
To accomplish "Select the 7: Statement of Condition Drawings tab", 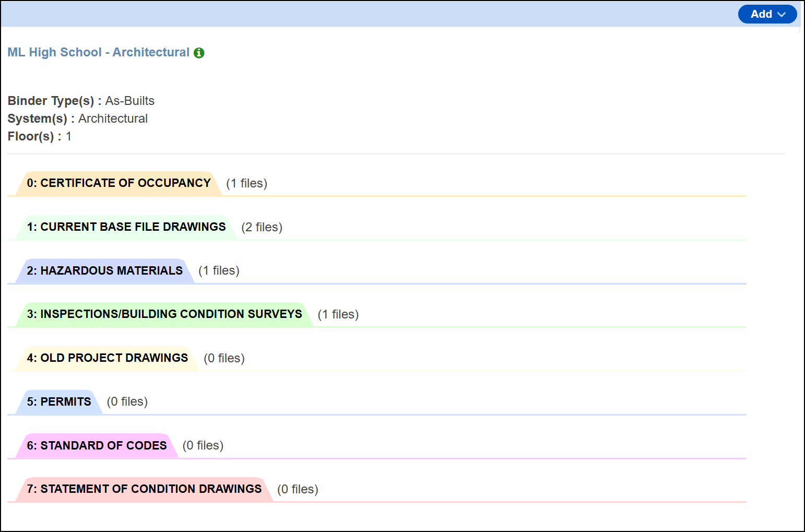I will [x=145, y=489].
